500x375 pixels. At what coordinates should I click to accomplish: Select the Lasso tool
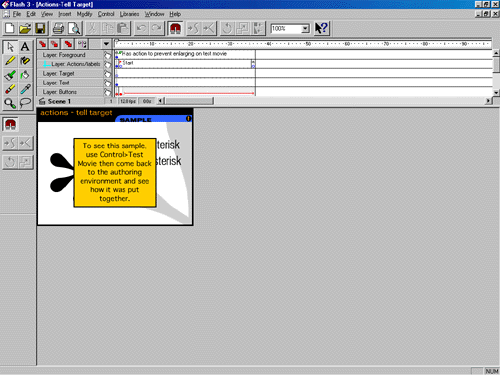pos(25,104)
